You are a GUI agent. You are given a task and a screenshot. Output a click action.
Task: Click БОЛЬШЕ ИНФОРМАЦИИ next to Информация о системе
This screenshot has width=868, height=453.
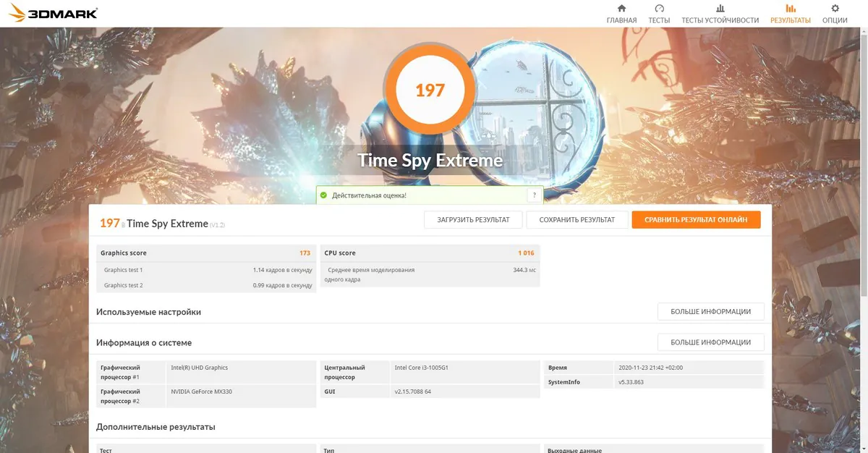[x=710, y=342]
